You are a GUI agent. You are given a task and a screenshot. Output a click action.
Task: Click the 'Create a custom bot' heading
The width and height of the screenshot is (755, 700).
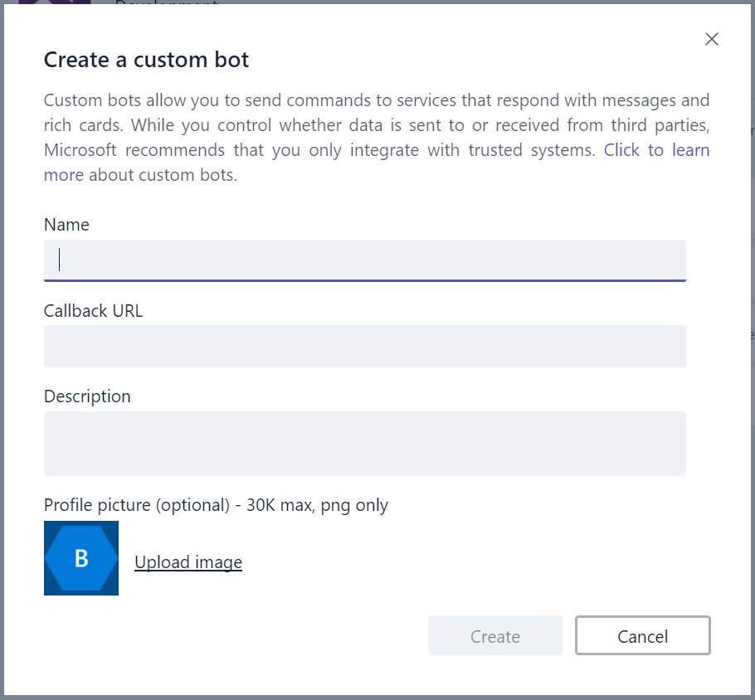click(146, 60)
